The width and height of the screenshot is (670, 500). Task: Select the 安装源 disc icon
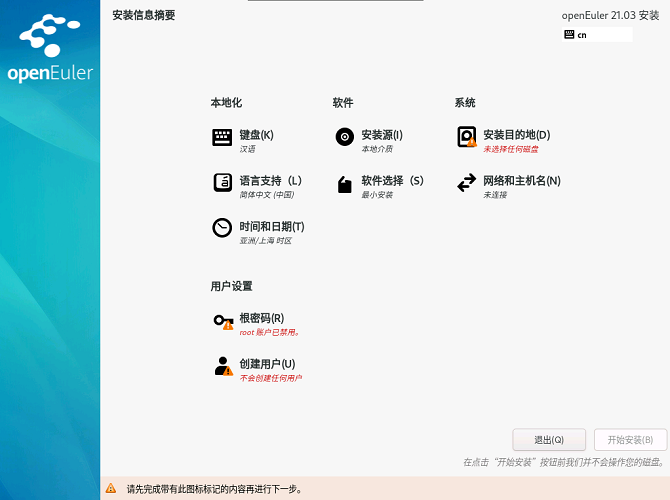click(x=344, y=138)
